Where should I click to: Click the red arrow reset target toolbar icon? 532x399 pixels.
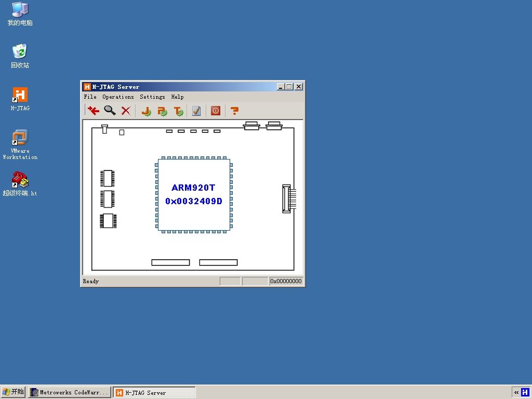(x=94, y=111)
